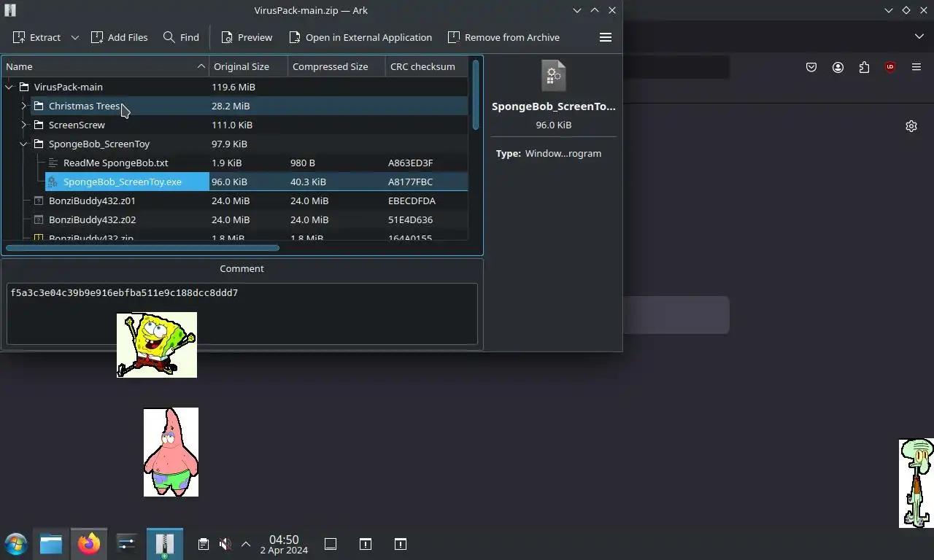Select the SpongeBob_ScreenToy folder row
Screen dimensions: 934x560
point(234,144)
